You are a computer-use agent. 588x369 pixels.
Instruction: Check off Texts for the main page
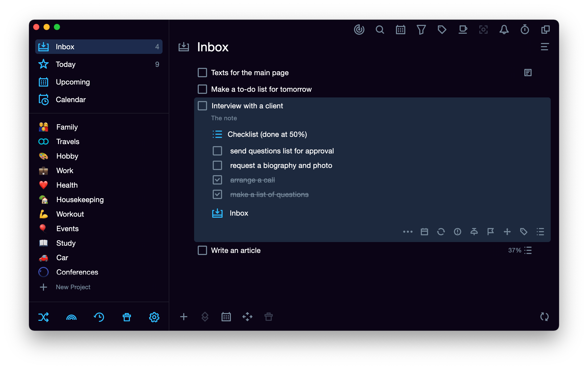click(x=202, y=73)
